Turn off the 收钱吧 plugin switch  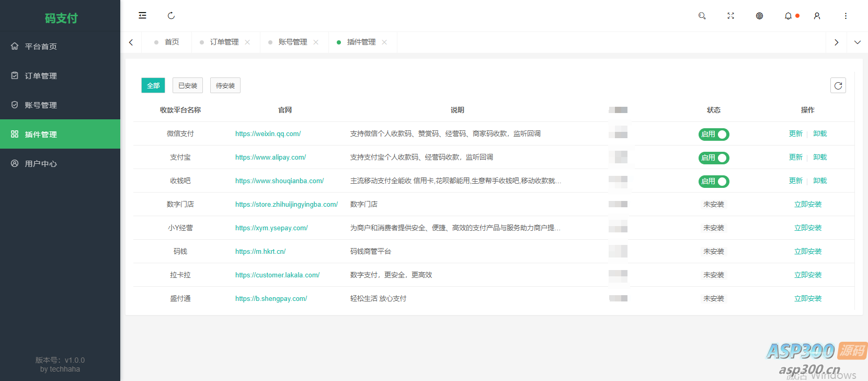714,182
